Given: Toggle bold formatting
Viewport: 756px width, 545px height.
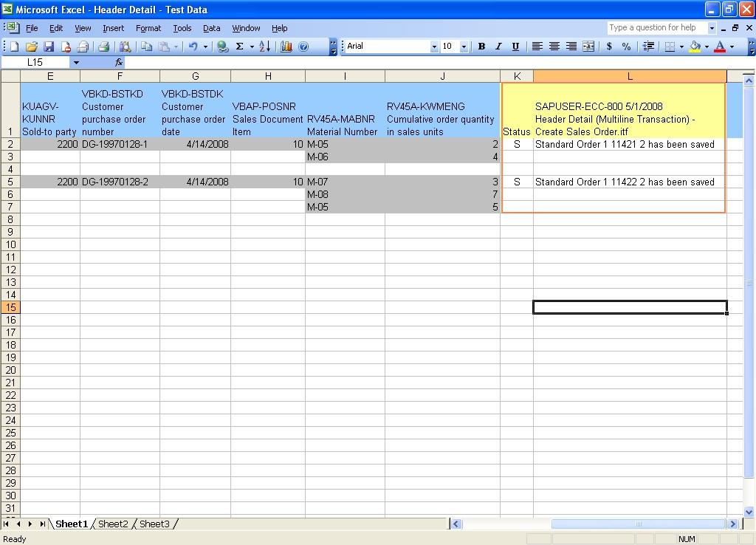Looking at the screenshot, I should point(481,47).
